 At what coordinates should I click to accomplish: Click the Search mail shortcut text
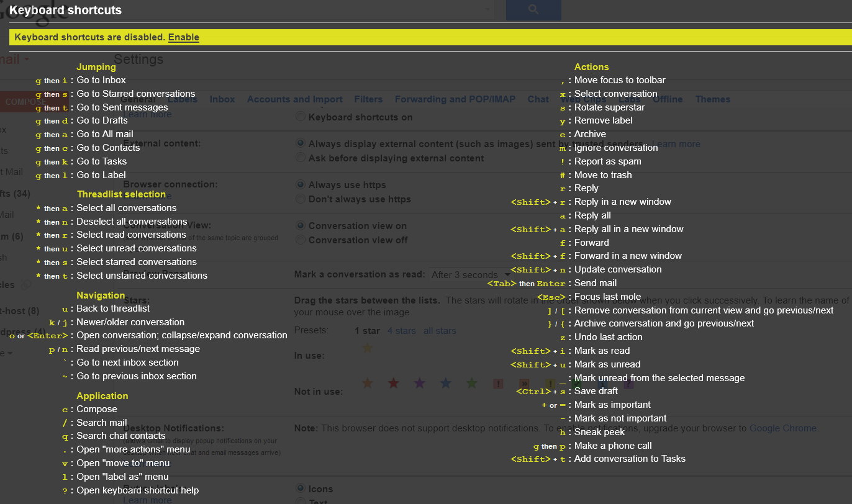[102, 423]
